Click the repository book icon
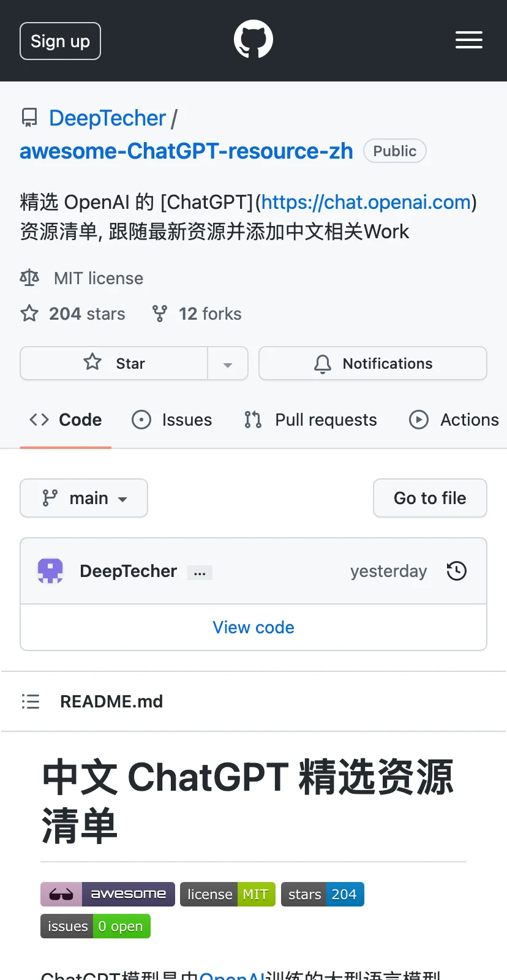This screenshot has height=980, width=507. [x=29, y=118]
